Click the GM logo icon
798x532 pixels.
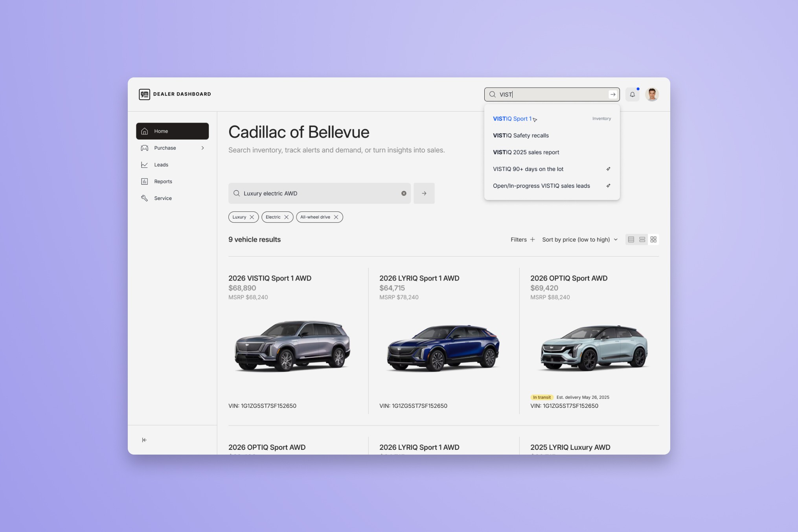(x=144, y=94)
